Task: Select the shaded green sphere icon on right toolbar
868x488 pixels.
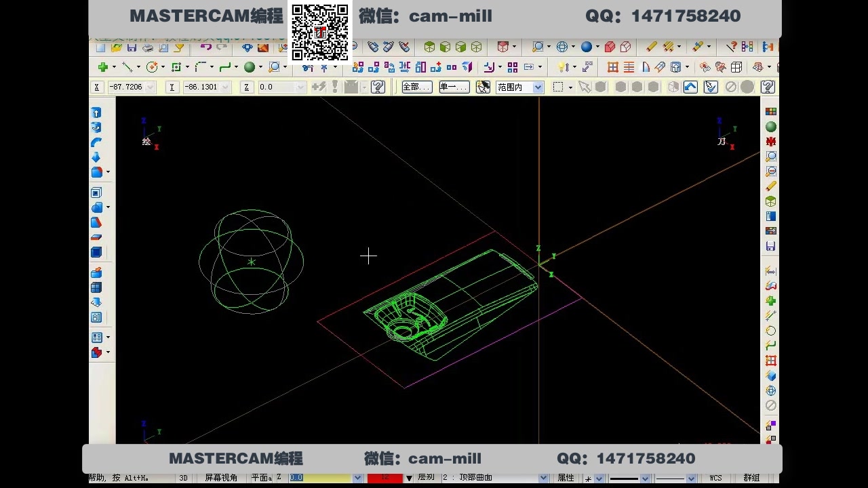Action: [x=770, y=127]
